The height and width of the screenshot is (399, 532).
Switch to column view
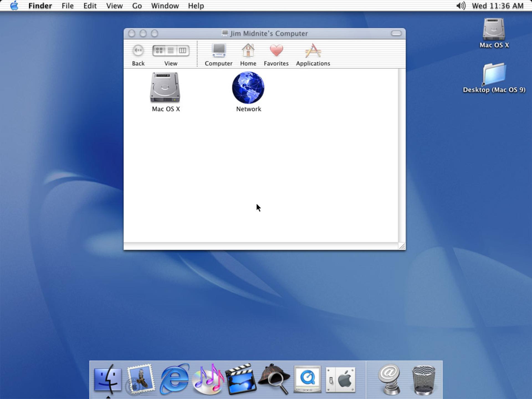pos(183,50)
